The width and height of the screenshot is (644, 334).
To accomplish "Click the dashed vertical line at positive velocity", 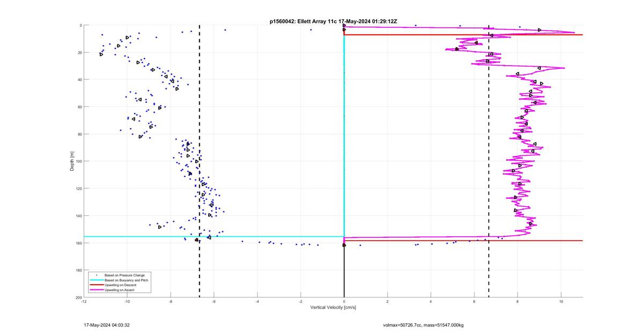I will click(x=489, y=161).
